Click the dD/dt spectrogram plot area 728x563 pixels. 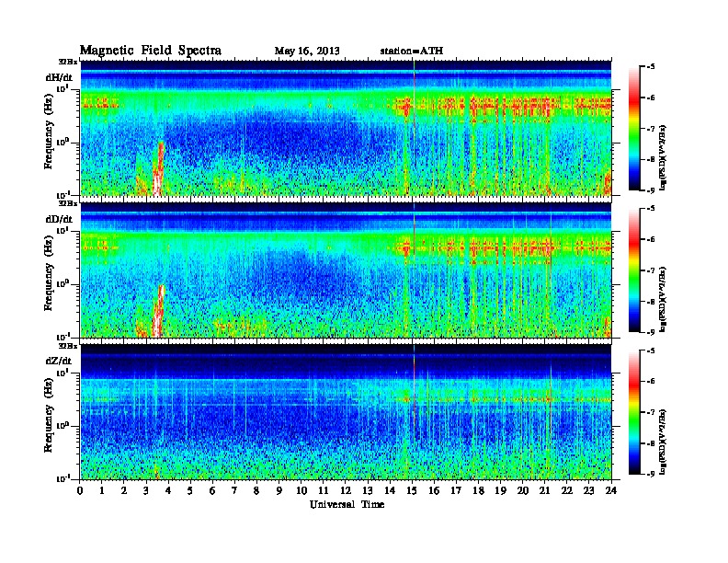[346, 270]
